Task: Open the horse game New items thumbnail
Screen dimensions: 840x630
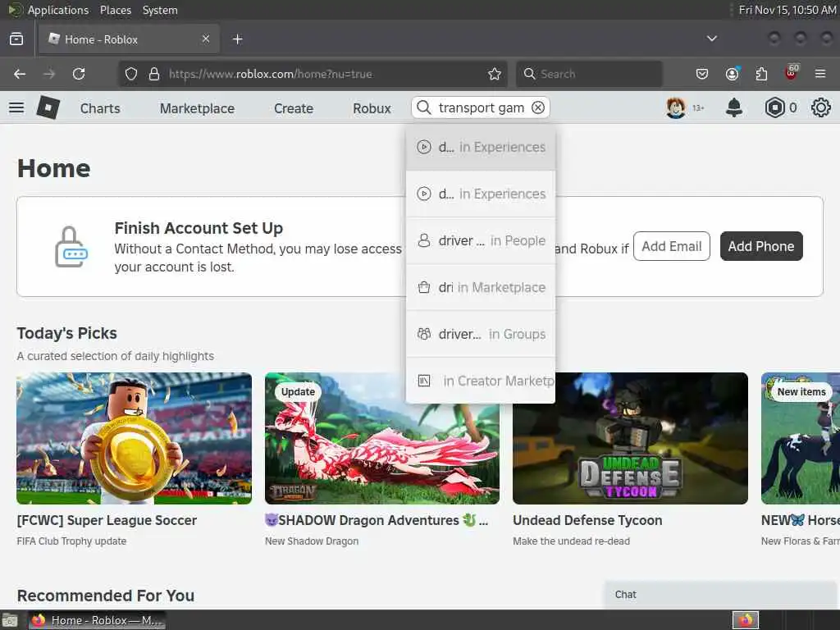Action: coord(801,438)
